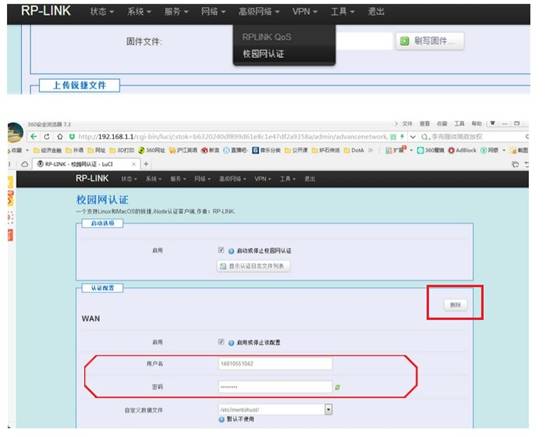Viewport: 553px width, 437px height.
Task: Click the WAN section heading
Action: pyautogui.click(x=91, y=318)
